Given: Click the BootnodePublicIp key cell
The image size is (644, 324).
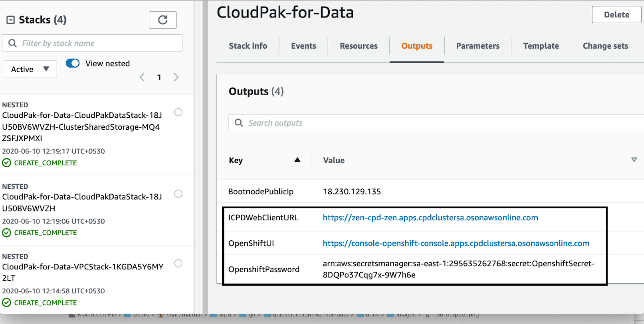Looking at the screenshot, I should 261,192.
